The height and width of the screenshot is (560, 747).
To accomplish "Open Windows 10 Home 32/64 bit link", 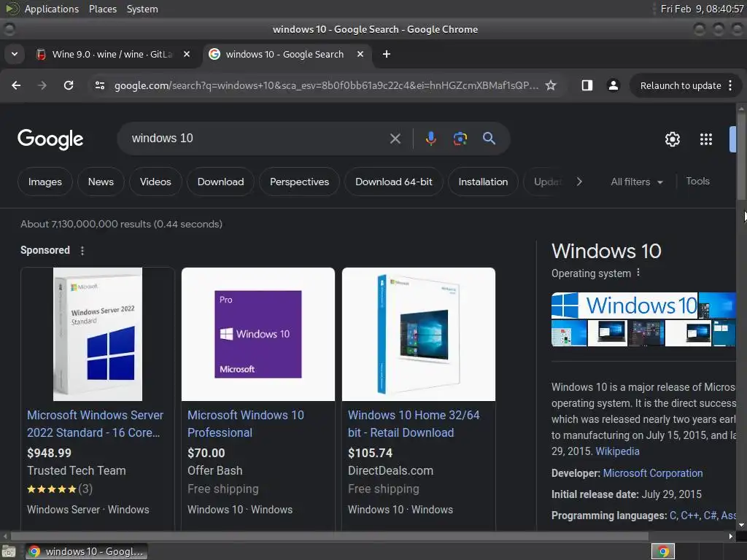I will (414, 424).
